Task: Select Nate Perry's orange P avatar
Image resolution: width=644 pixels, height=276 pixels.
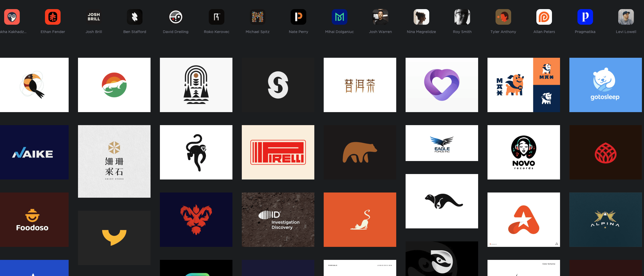Action: coord(298,17)
